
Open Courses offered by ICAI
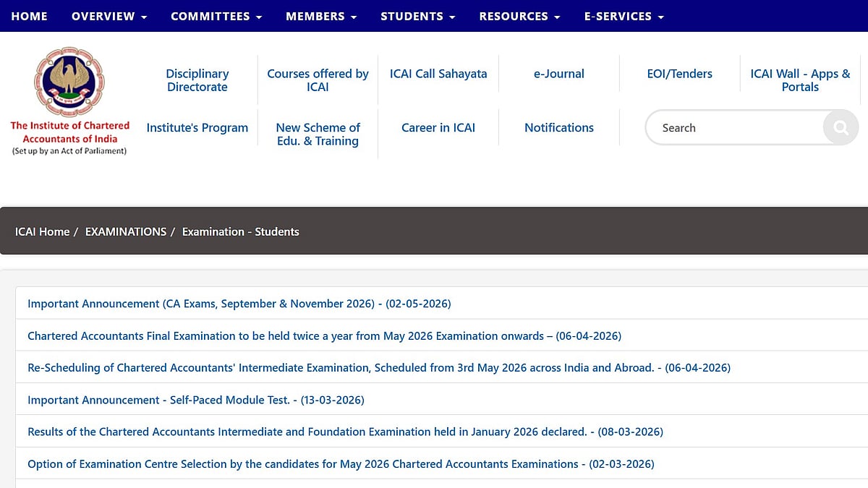[x=318, y=80]
